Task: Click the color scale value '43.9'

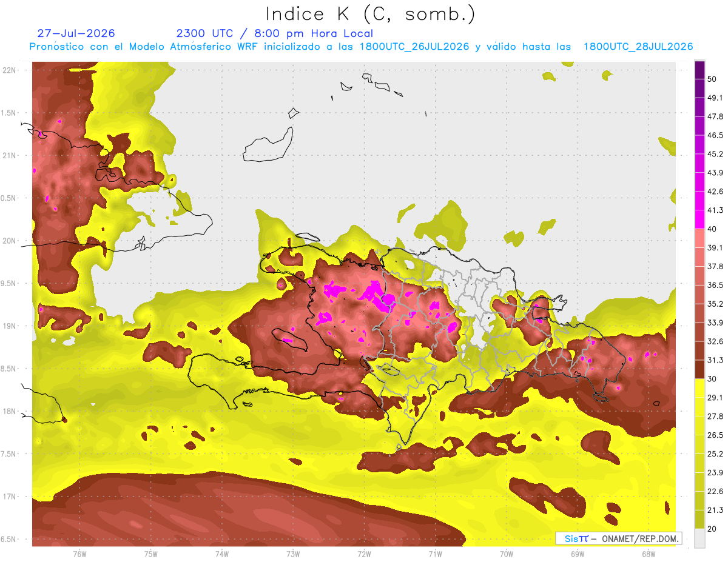Action: 715,173
